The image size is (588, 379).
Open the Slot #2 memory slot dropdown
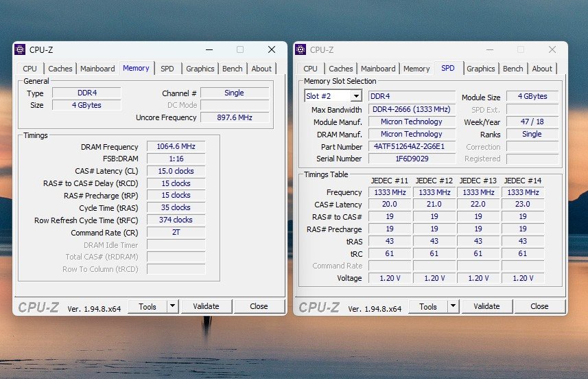pos(356,97)
